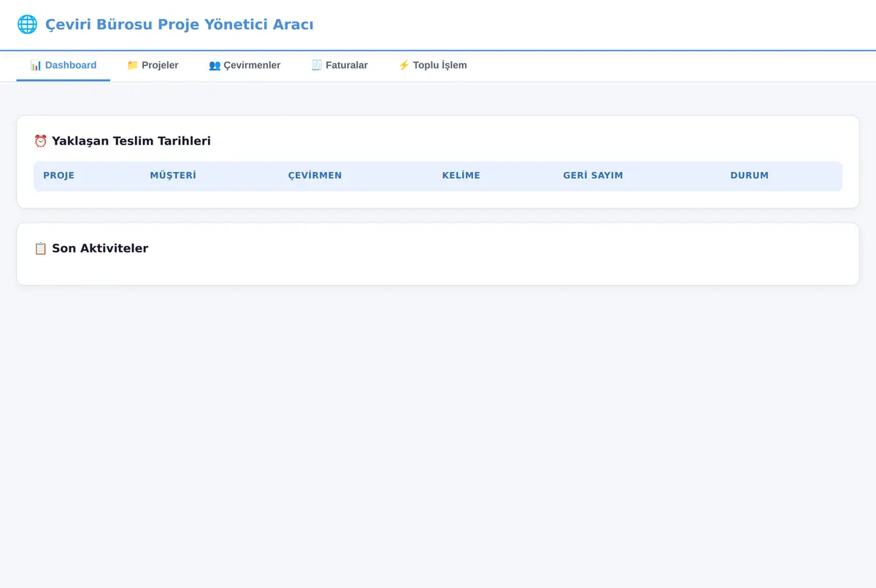The image size is (876, 588).
Task: Click the KELİME column header
Action: [493, 176]
